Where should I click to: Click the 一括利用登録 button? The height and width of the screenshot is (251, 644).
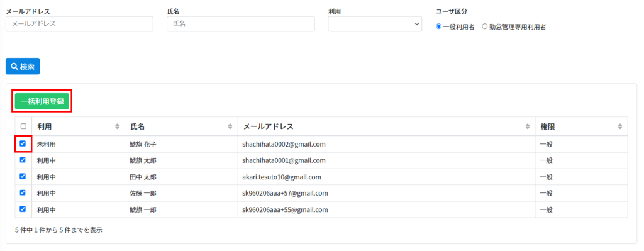42,101
